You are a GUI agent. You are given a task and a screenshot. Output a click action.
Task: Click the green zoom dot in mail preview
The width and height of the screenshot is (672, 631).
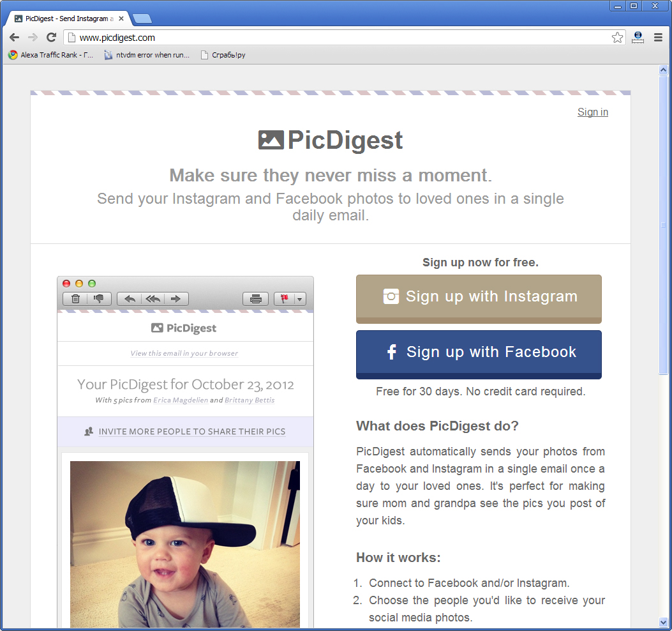pyautogui.click(x=92, y=284)
